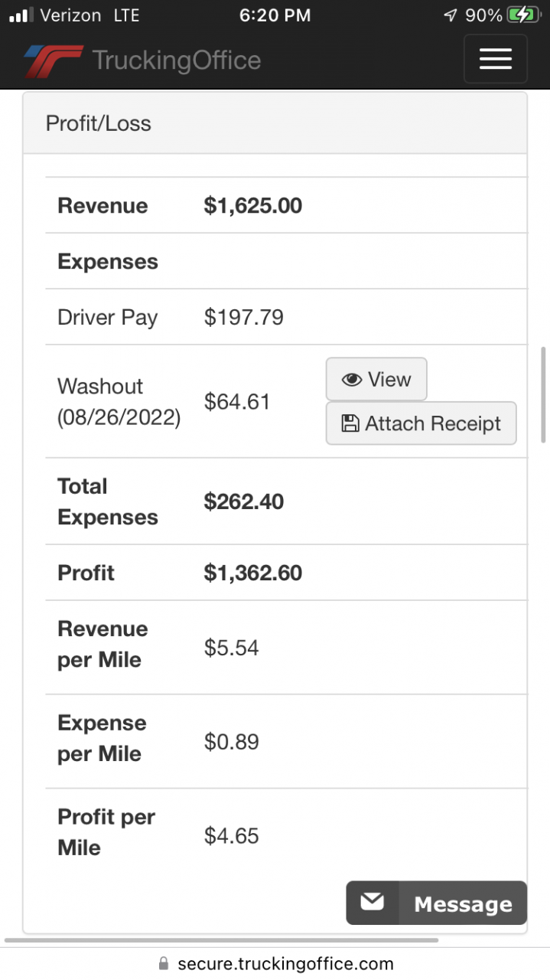Tap the cellular signal bars icon
Image resolution: width=550 pixels, height=980 pixels.
tap(20, 15)
